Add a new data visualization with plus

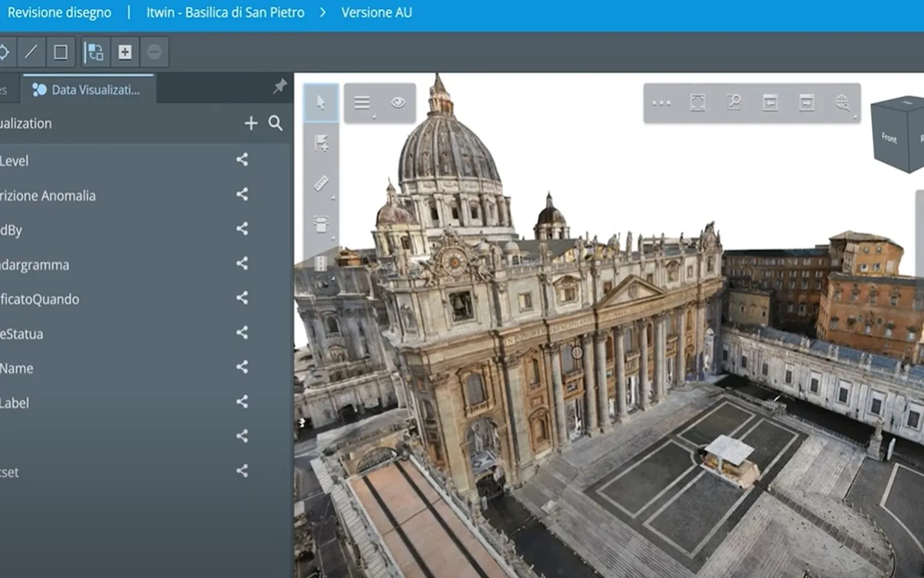coord(251,123)
